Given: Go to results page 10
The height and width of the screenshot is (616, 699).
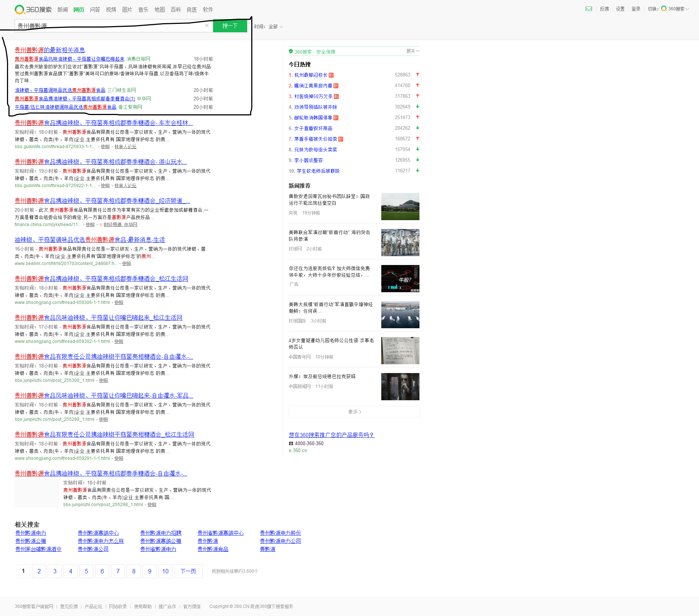Looking at the screenshot, I should (x=165, y=571).
